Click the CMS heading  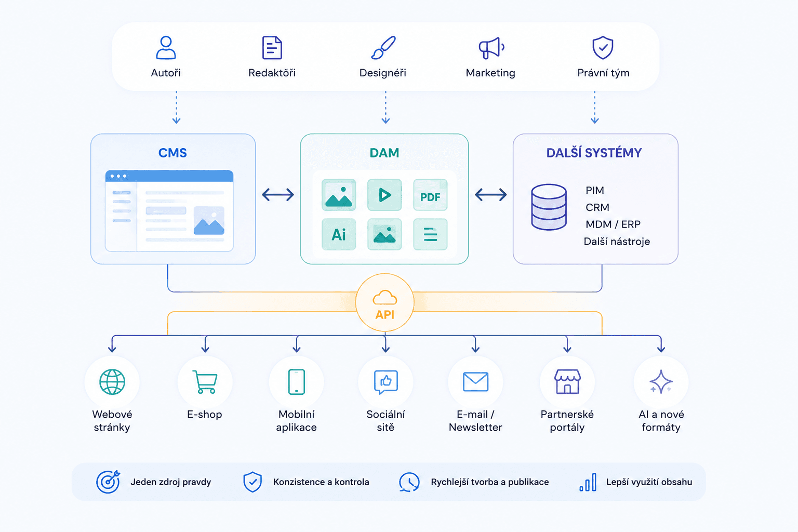[x=172, y=153]
